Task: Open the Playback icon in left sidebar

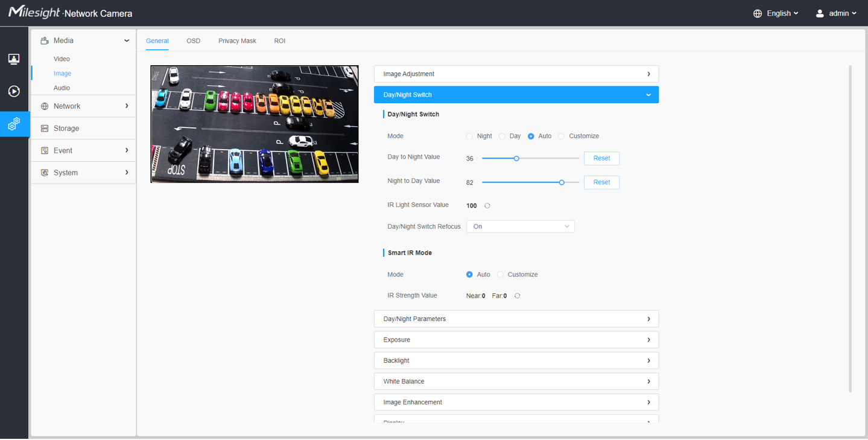Action: (x=14, y=91)
